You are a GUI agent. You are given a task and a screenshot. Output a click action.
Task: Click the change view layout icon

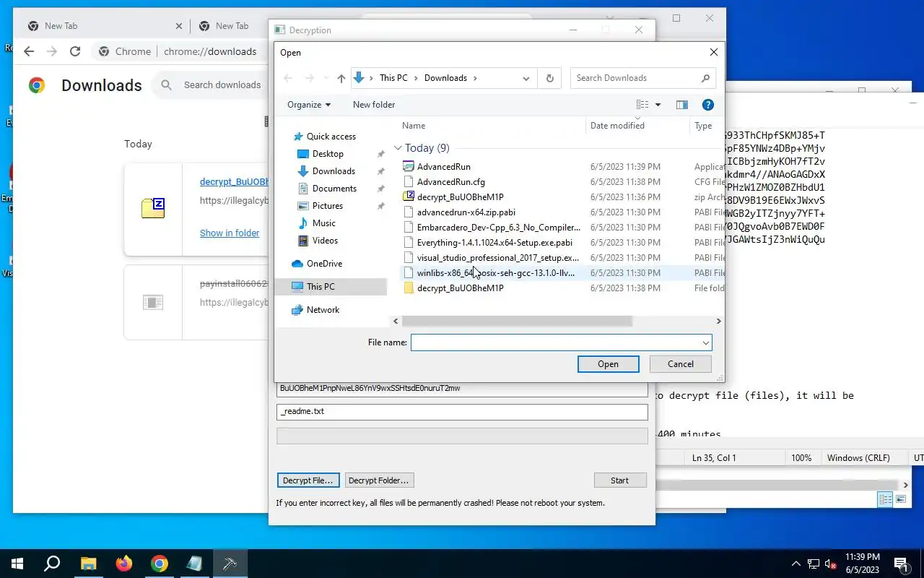642,105
